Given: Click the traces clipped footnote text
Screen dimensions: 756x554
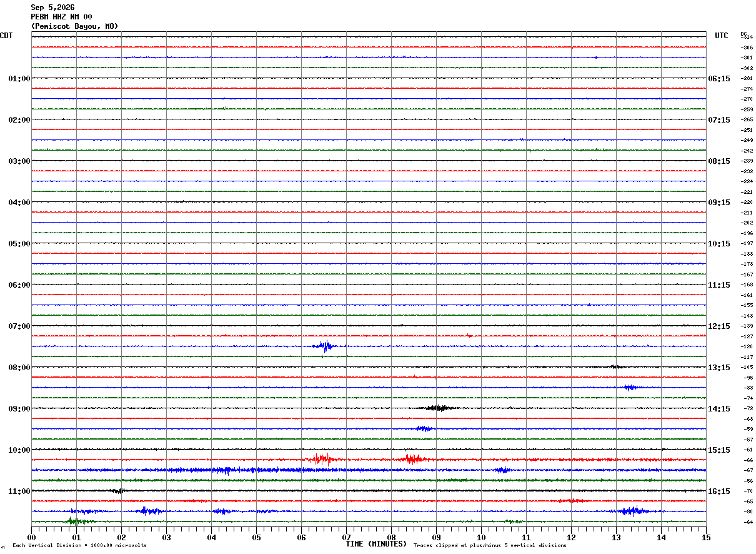Looking at the screenshot, I should tap(490, 545).
